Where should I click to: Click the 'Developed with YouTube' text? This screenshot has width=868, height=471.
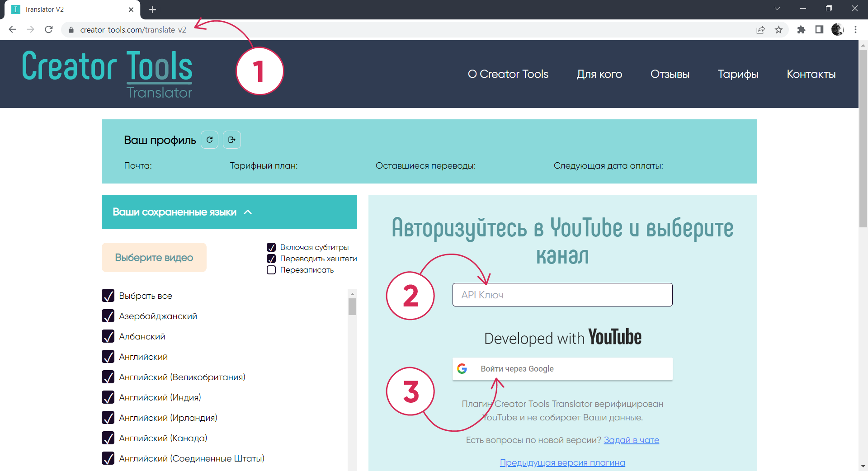coord(562,338)
